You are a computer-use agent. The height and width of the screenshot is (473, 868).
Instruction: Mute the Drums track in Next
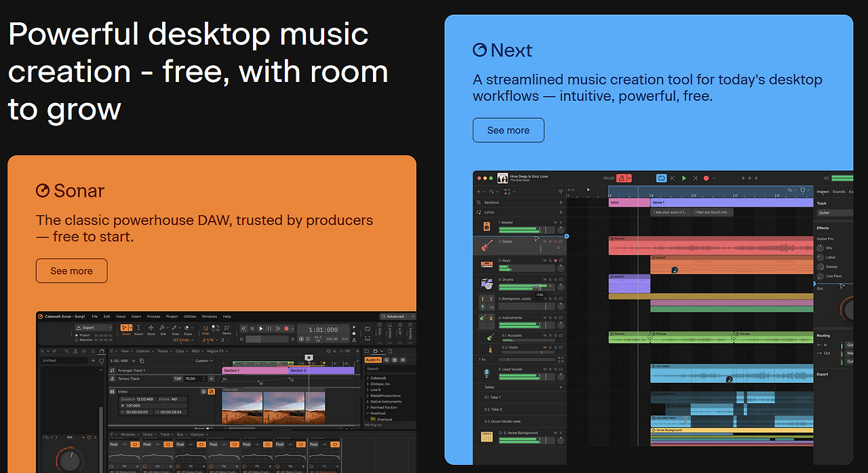coord(545,279)
